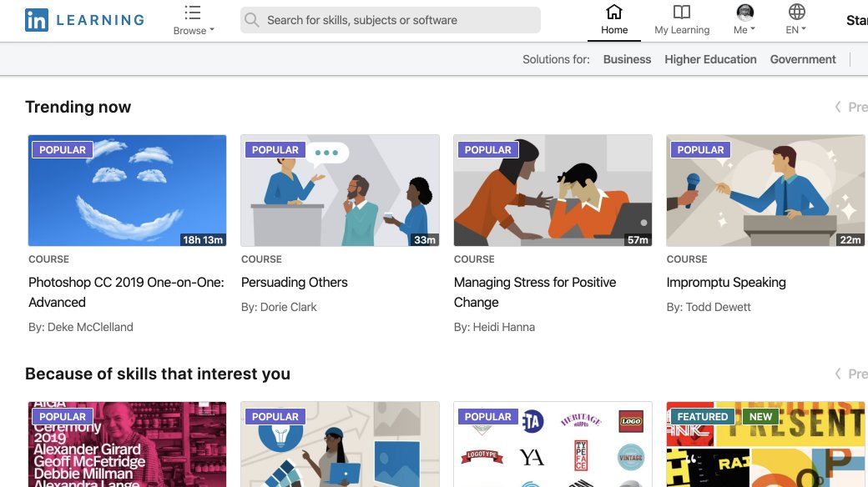Open Photoshop CC 2019 course thumbnail
This screenshot has width=868, height=487.
128,190
